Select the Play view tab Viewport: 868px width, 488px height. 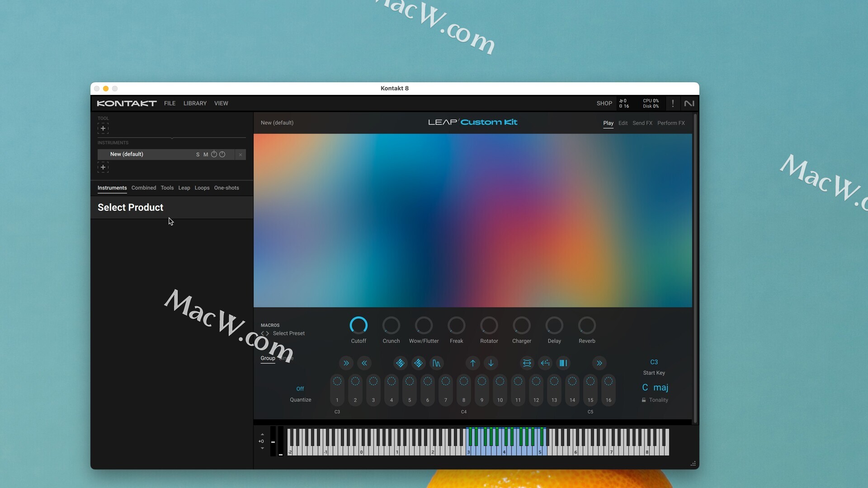pos(609,123)
